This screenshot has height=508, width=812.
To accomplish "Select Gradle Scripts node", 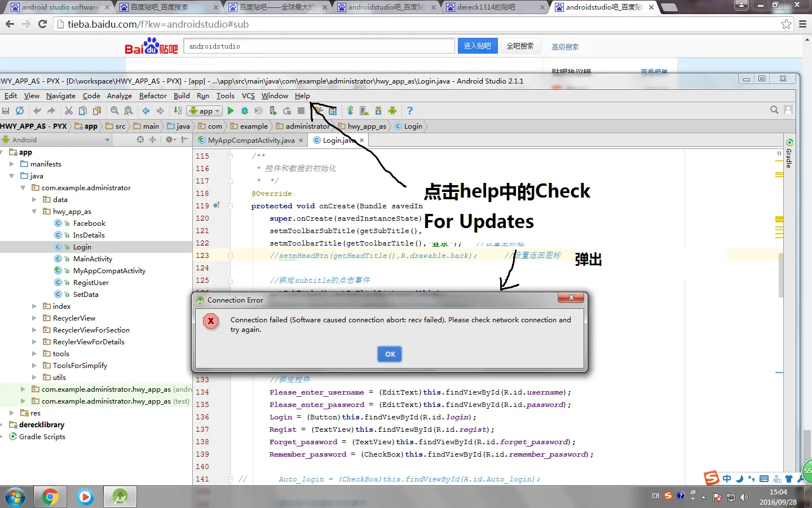I will click(x=42, y=437).
